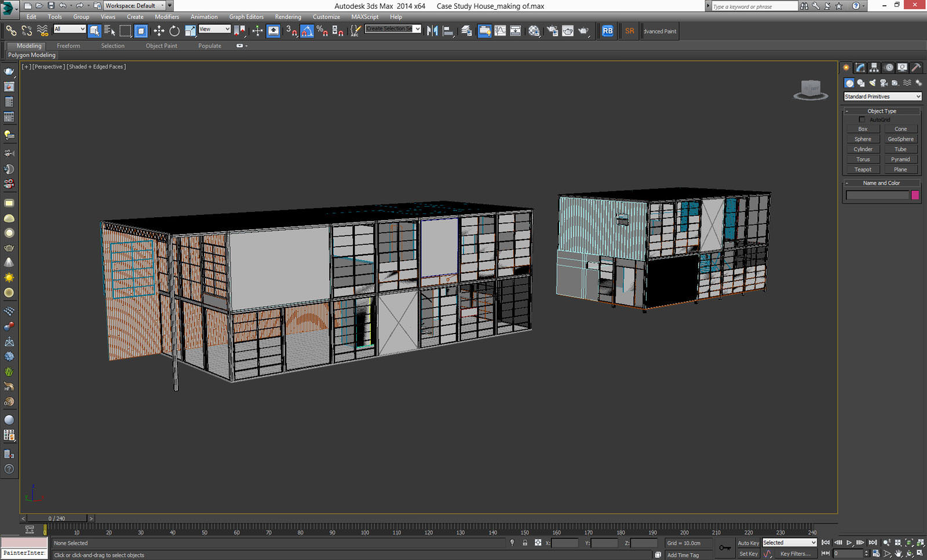Image resolution: width=927 pixels, height=560 pixels.
Task: Click the Pyramid primitive button
Action: point(900,159)
